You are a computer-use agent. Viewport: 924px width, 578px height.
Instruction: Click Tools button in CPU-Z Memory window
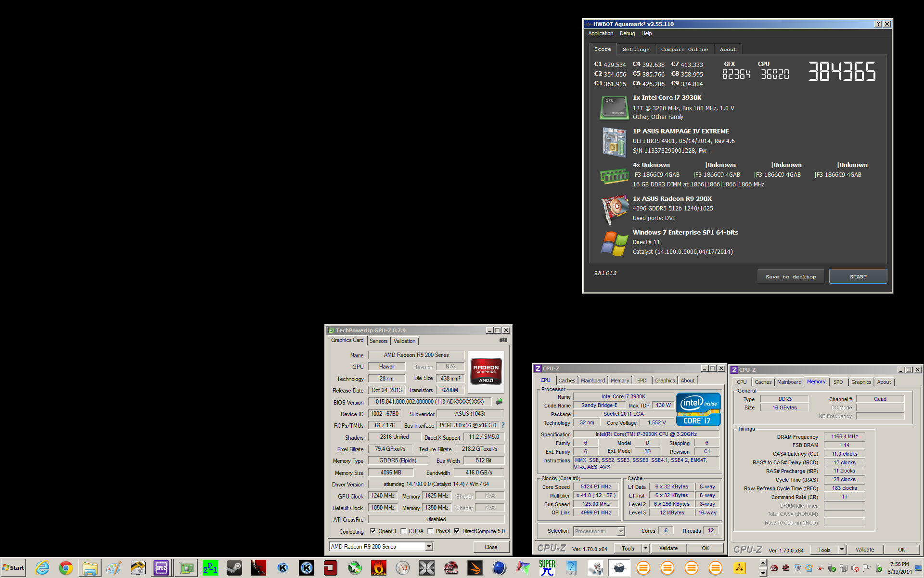click(824, 550)
